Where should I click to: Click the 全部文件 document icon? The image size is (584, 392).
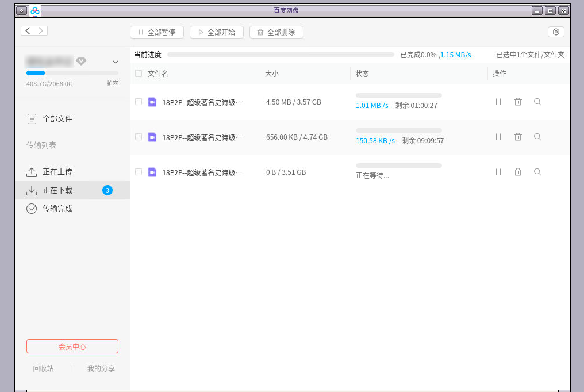(x=32, y=119)
